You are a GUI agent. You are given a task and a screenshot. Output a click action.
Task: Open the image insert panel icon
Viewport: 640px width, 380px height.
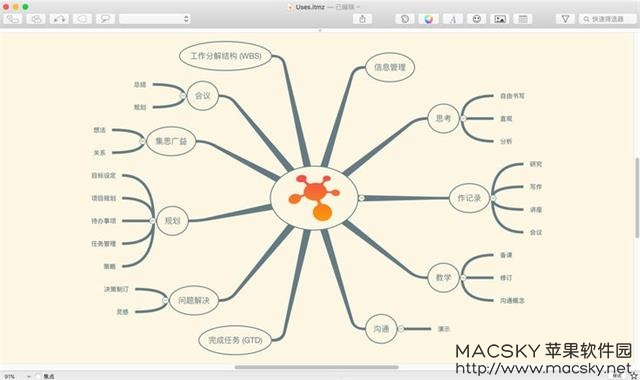tap(500, 19)
